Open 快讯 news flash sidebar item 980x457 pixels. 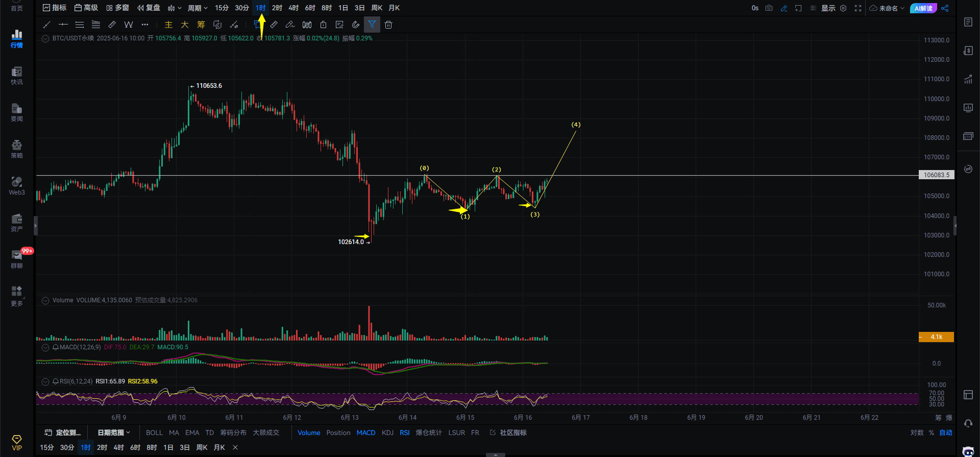(17, 76)
